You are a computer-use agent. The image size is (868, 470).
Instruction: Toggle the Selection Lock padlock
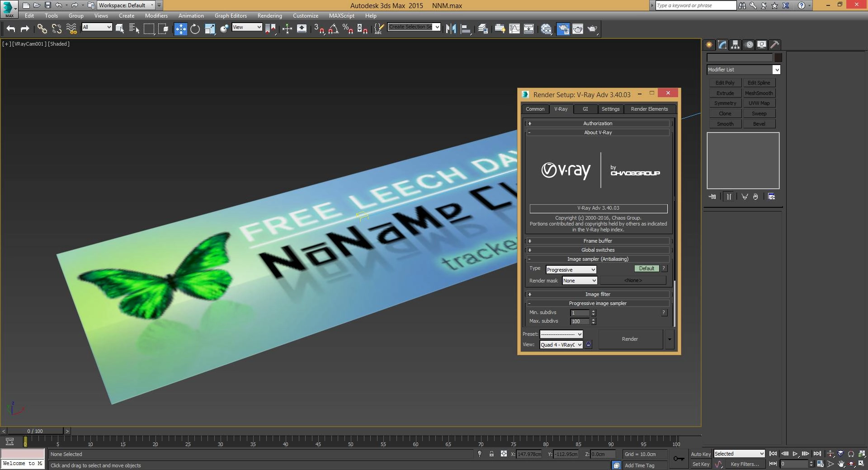click(x=491, y=454)
